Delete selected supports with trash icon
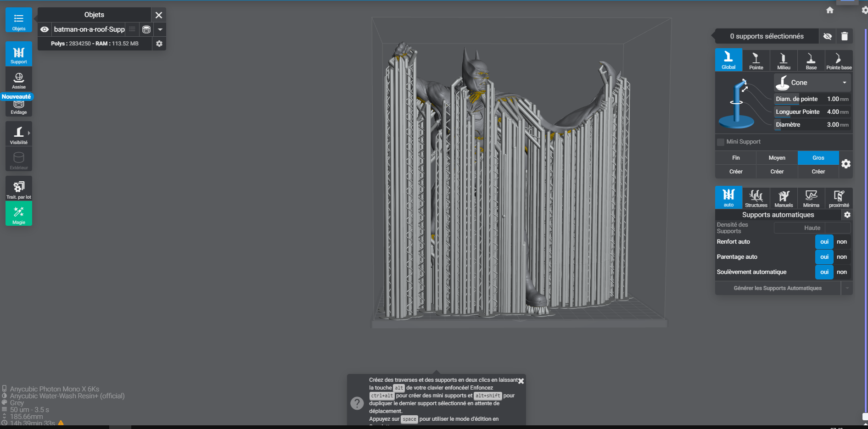868x429 pixels. (x=845, y=36)
